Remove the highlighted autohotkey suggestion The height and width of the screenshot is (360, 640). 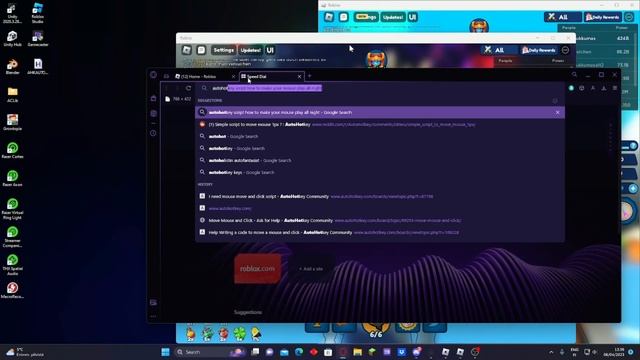tap(558, 112)
